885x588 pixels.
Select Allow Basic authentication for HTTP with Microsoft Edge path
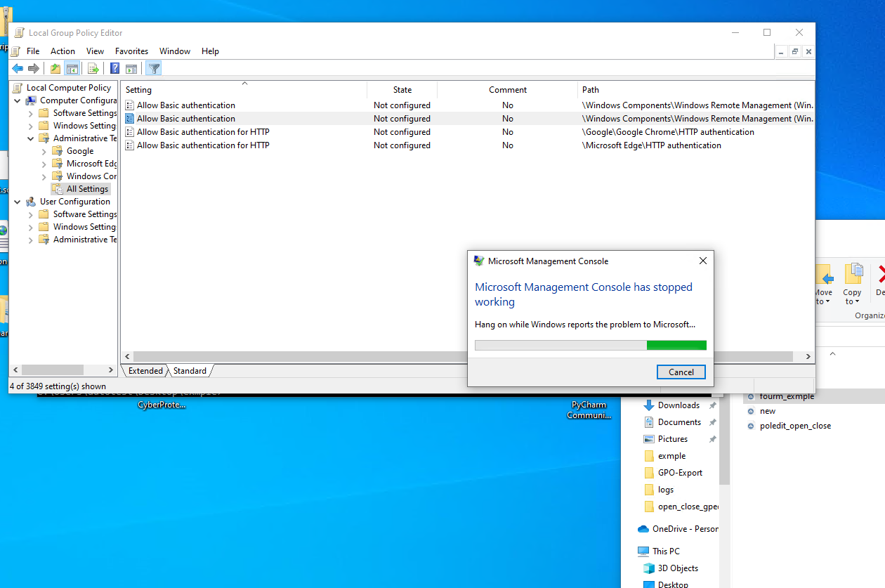pyautogui.click(x=467, y=145)
